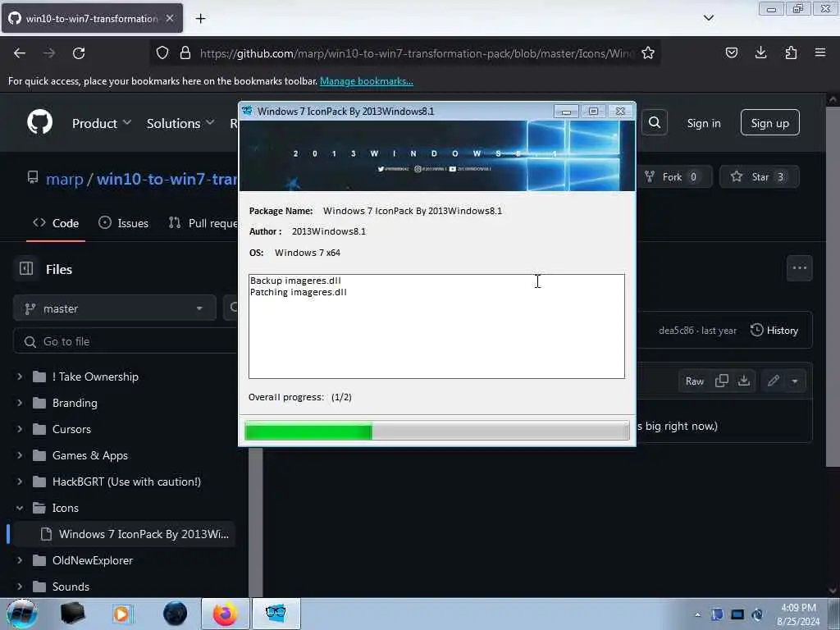The image size is (840, 630).
Task: Switch to the Code tab
Action: coord(56,223)
